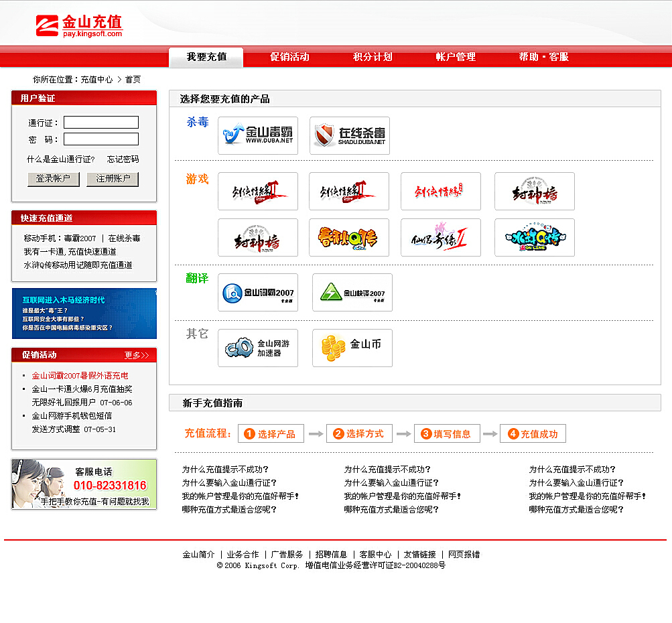This screenshot has height=623, width=672.
Task: Select the 金山毒霸 antivirus product logo
Action: pyautogui.click(x=257, y=135)
